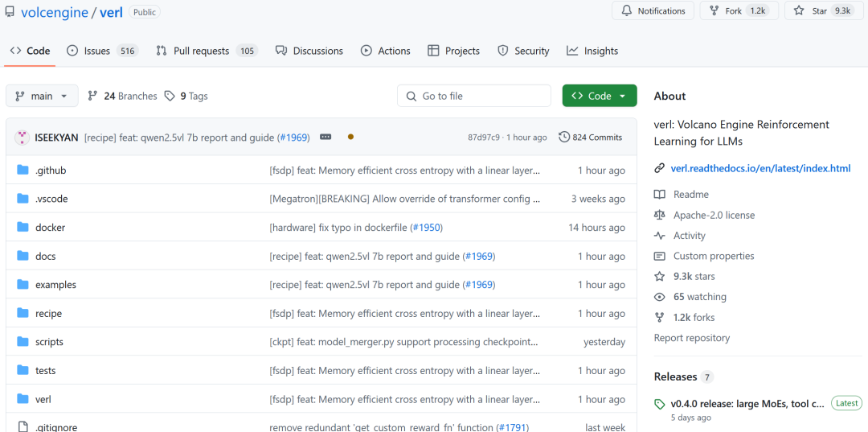Viewport: 868px width, 432px height.
Task: Click the green Latest release badge
Action: pyautogui.click(x=846, y=403)
